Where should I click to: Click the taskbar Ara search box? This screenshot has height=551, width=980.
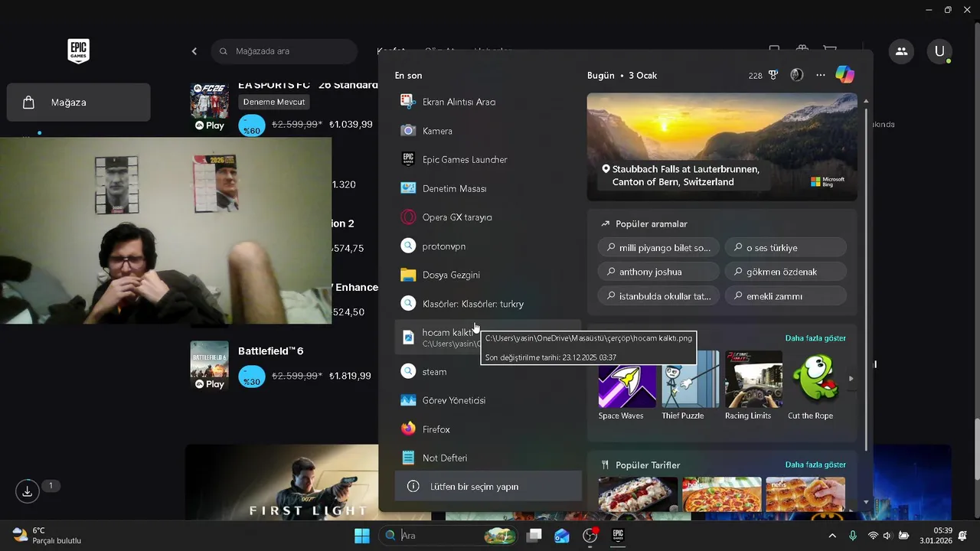point(449,536)
